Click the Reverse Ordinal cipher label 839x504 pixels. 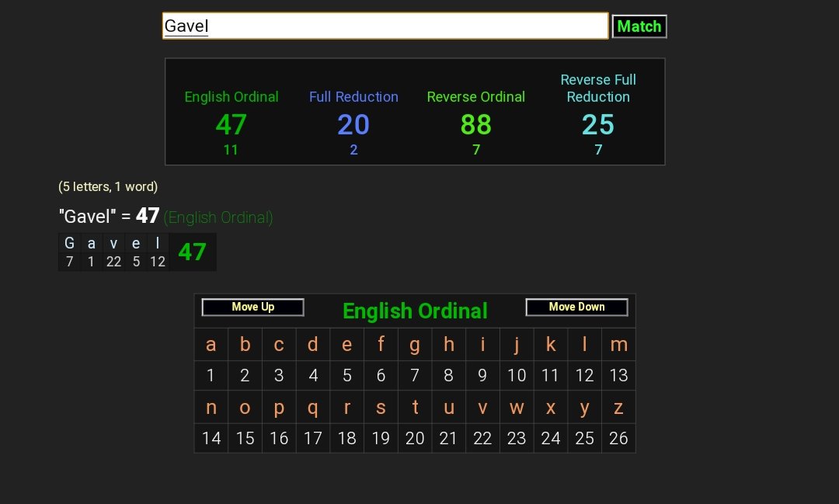[x=475, y=97]
